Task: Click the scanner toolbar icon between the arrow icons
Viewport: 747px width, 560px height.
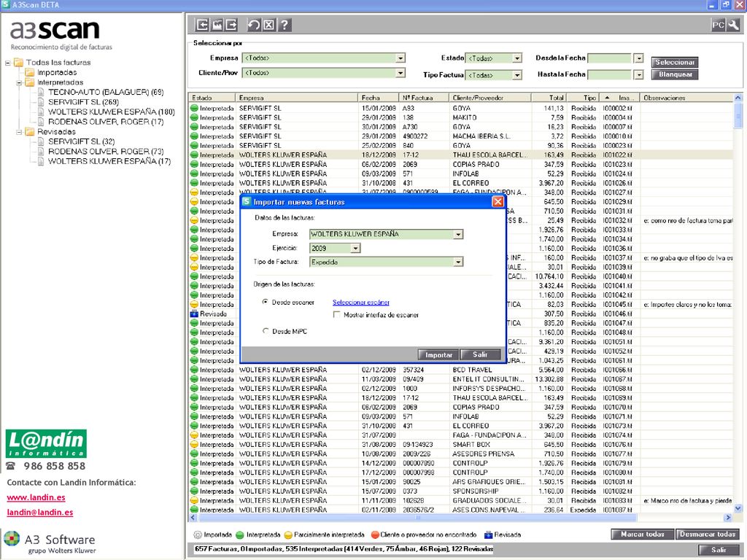Action: tap(217, 25)
